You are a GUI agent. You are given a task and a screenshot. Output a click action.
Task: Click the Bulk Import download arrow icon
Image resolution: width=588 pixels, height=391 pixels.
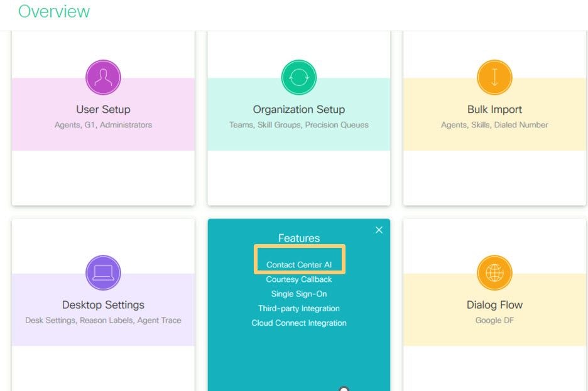click(495, 77)
